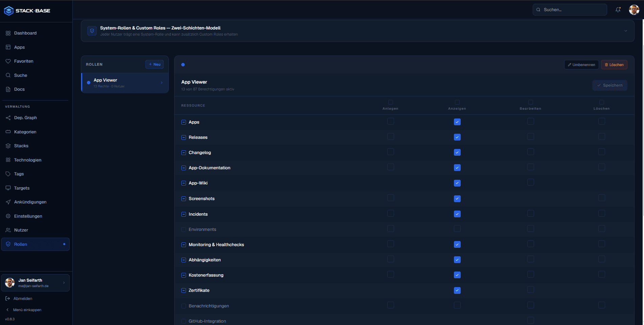The width and height of the screenshot is (644, 325).
Task: Expand the Jan Seifarth user menu chevron
Action: tap(64, 283)
